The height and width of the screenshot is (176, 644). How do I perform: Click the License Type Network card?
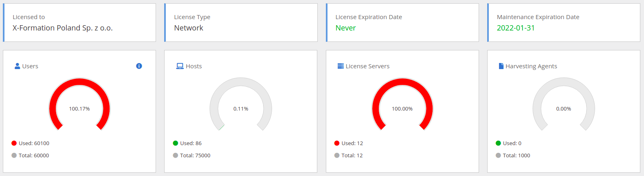[241, 23]
